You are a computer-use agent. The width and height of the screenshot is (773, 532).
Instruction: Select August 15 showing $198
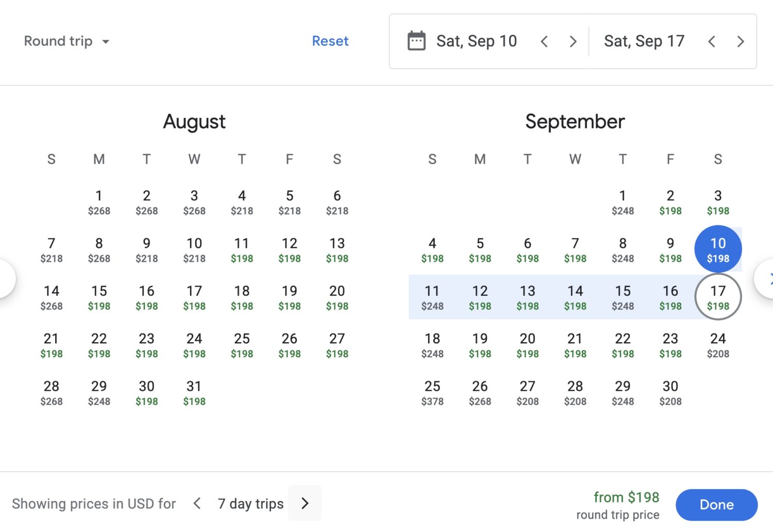tap(98, 297)
